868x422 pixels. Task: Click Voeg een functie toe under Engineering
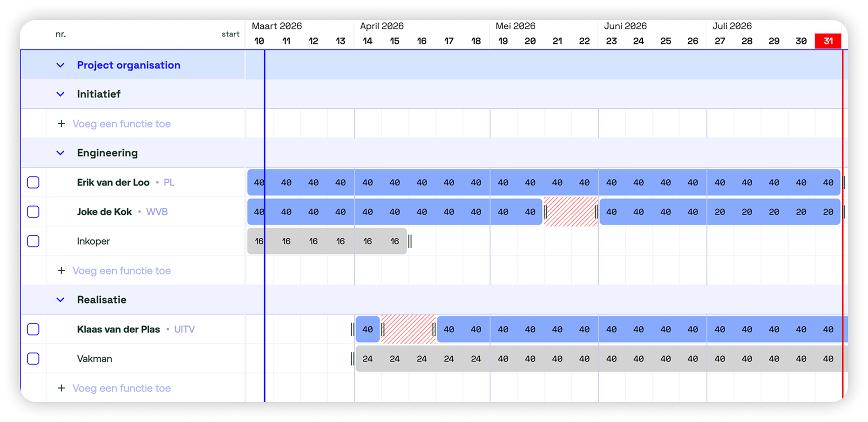tap(121, 270)
